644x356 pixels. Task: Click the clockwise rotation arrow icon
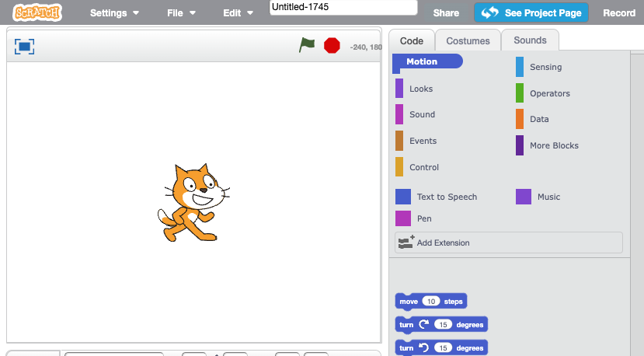click(x=424, y=324)
